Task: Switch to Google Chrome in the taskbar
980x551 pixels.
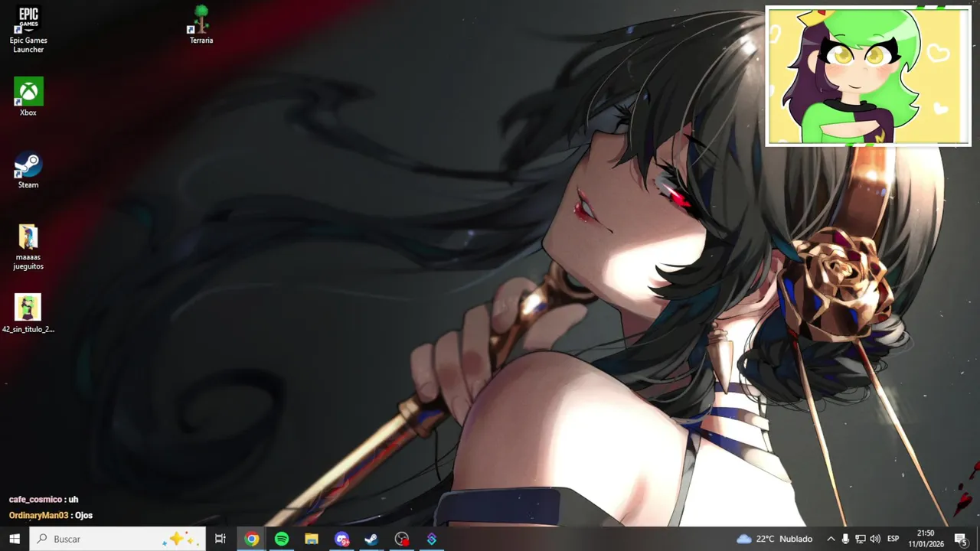Action: coord(251,539)
